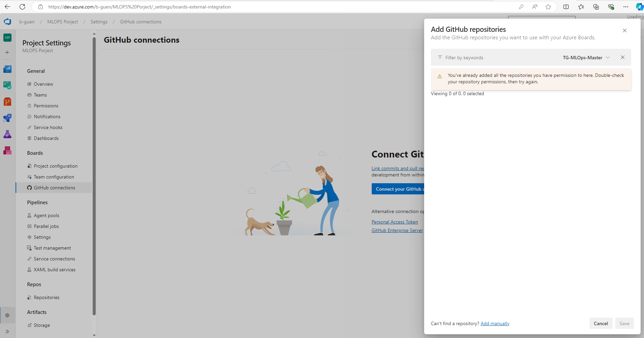Reload the page with refresh icon
Screen dimensions: 644x338
[22, 7]
